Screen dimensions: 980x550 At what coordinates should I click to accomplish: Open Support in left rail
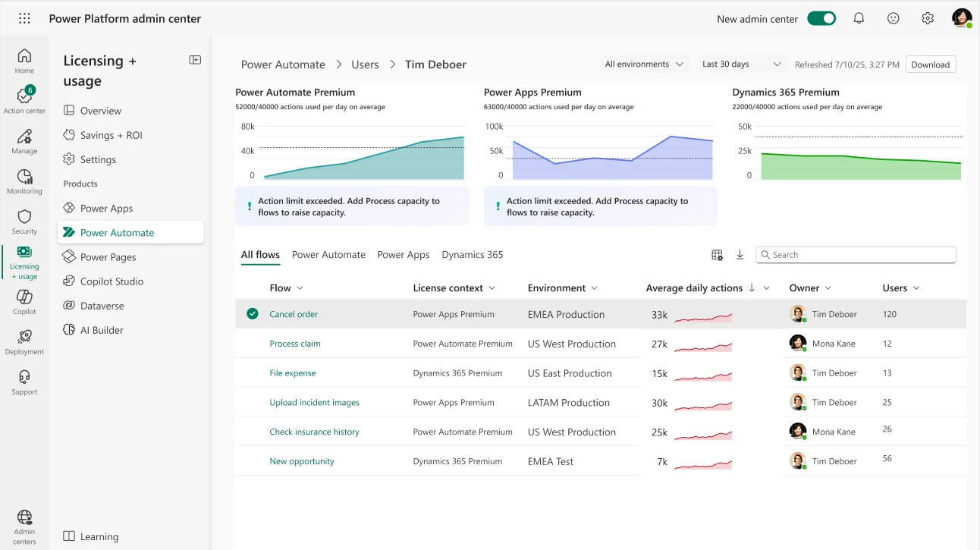(x=24, y=382)
